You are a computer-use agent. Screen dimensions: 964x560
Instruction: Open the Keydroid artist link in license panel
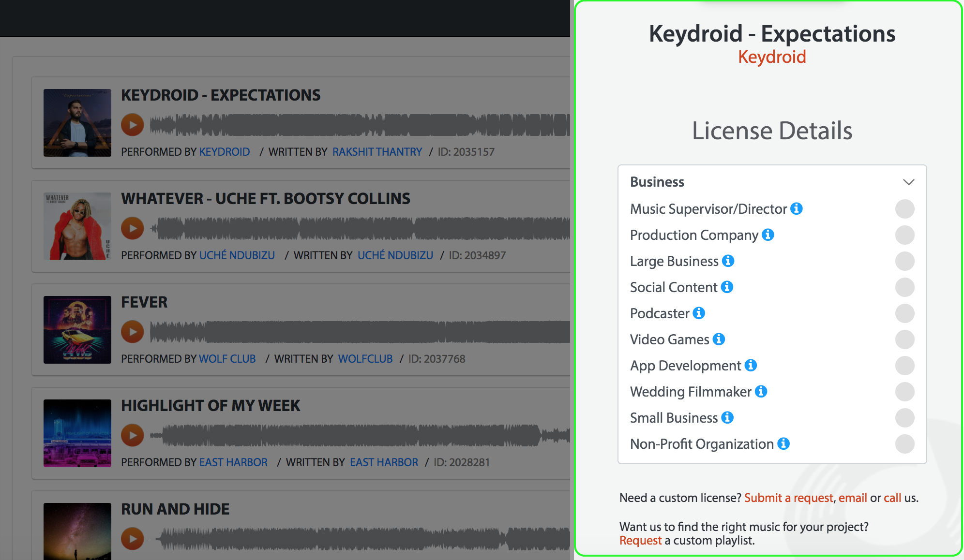(x=772, y=57)
